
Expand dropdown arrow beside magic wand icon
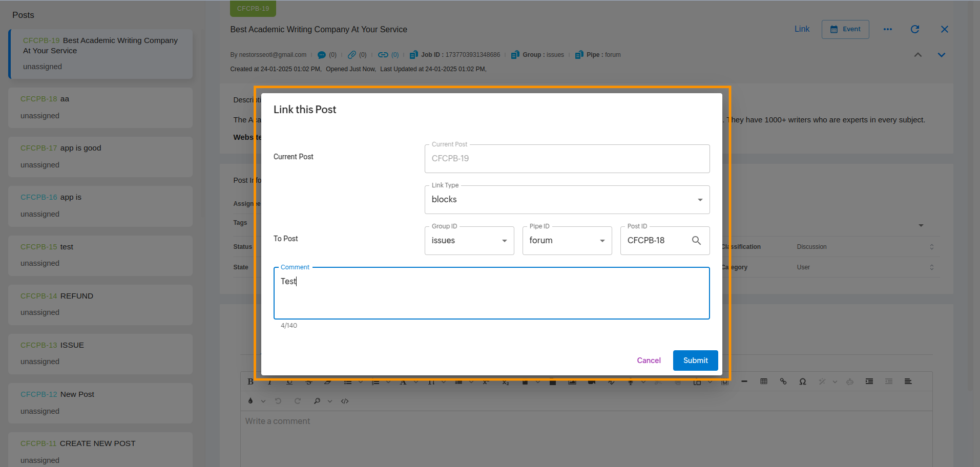coord(835,381)
